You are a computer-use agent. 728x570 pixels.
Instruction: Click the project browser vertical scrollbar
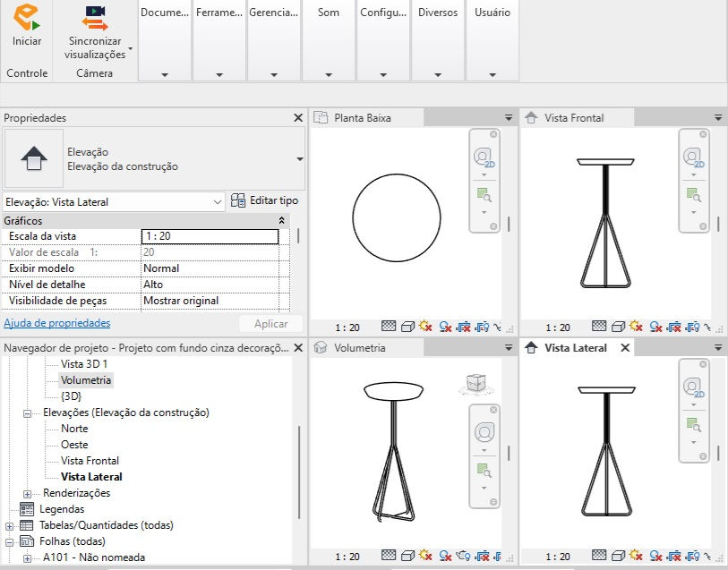tap(299, 472)
